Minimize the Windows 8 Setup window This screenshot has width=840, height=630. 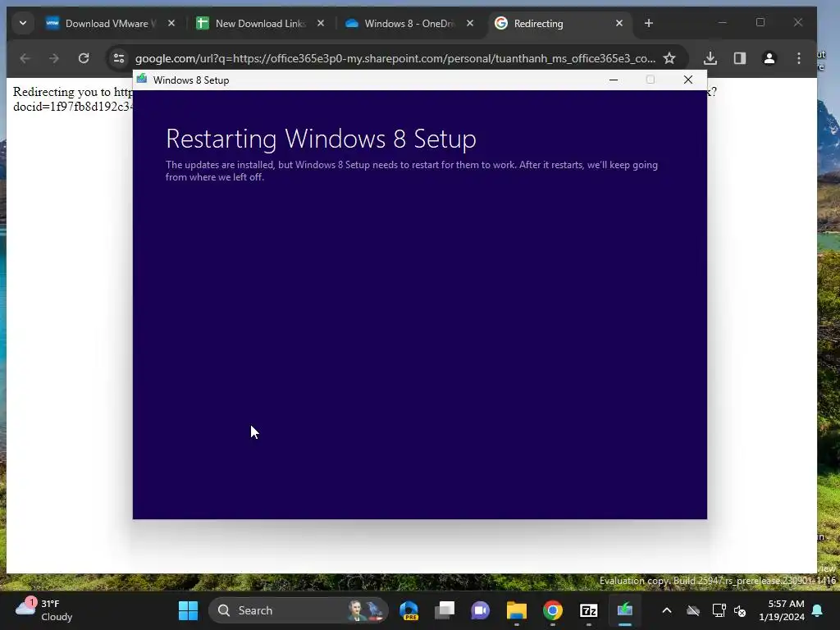click(x=614, y=80)
